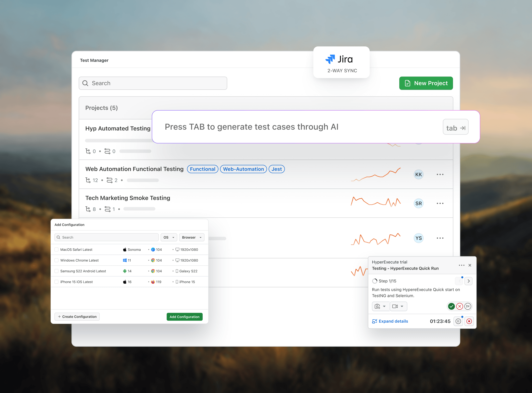
Task: Click the YS user avatar
Action: (418, 238)
